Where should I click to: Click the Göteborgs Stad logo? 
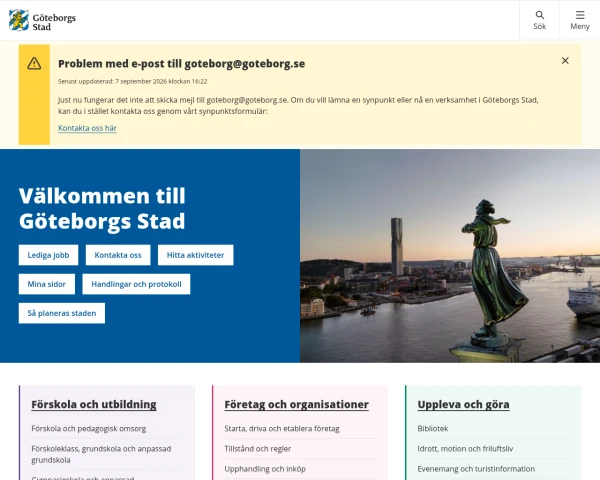click(42, 21)
